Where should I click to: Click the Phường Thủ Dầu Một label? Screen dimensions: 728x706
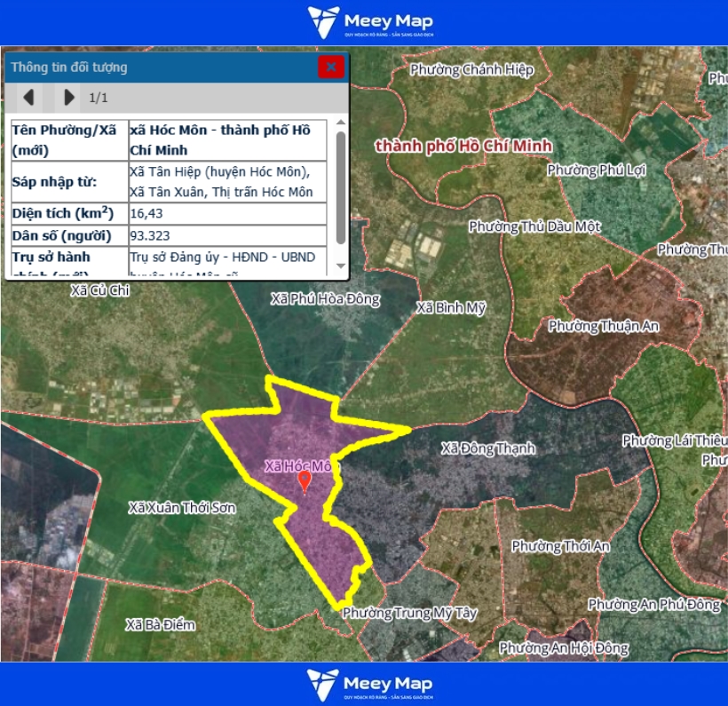pos(534,226)
